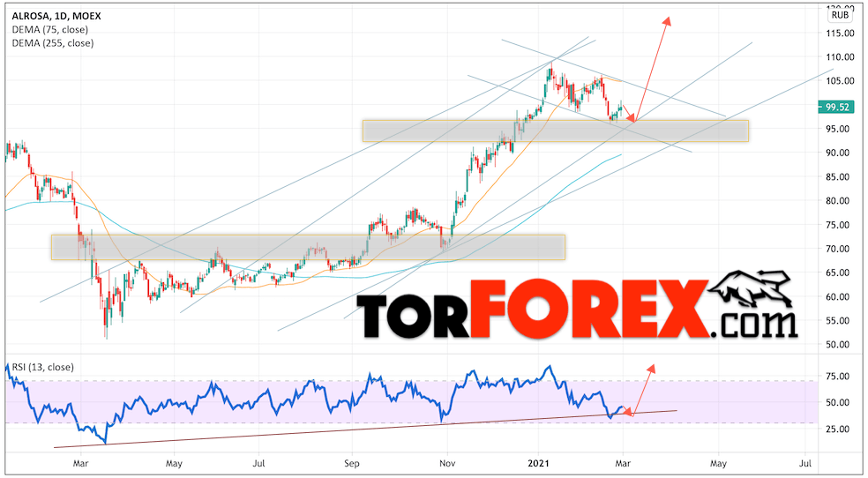The width and height of the screenshot is (868, 478).
Task: Click the RUB currency button
Action: [x=840, y=15]
